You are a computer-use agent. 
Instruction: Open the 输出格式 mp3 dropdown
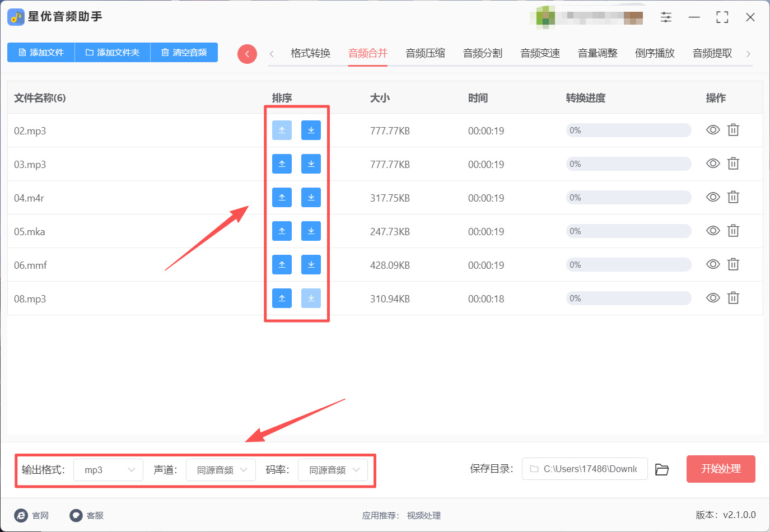tap(109, 470)
